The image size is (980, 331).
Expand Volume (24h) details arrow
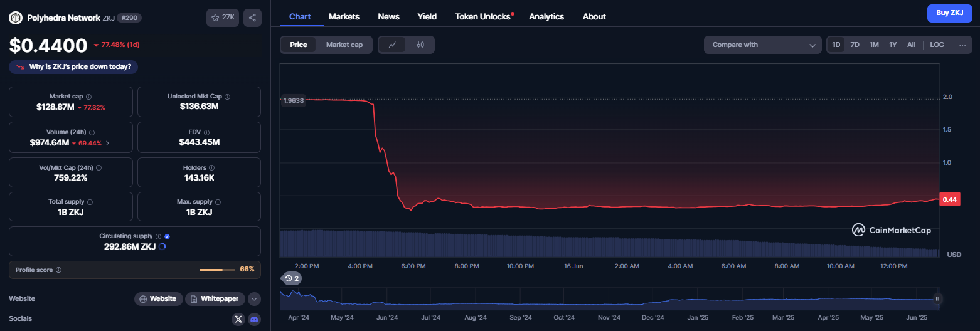[x=107, y=143]
